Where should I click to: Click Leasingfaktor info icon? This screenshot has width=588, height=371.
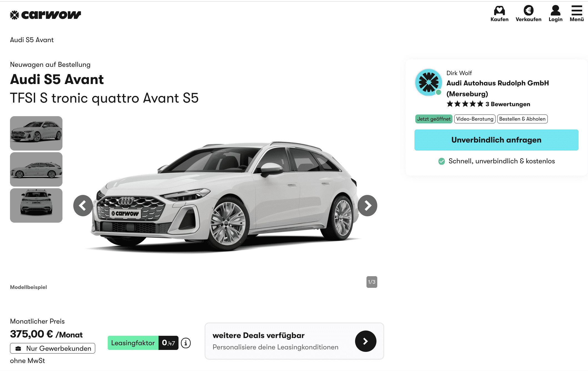[186, 343]
